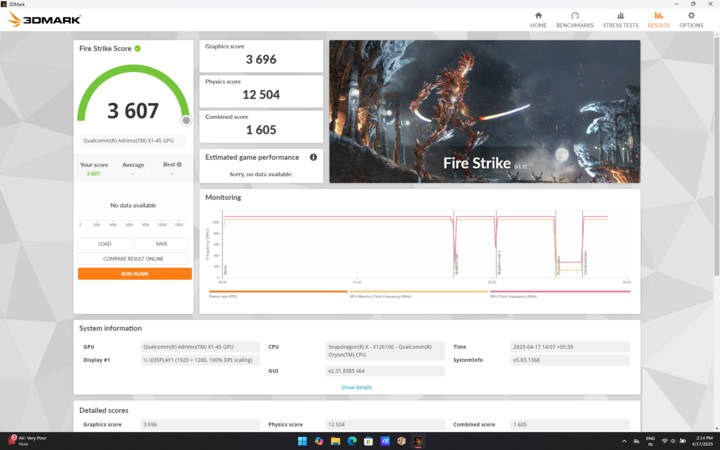Viewport: 720px width, 450px height.
Task: Click the Wi-Fi icon in system tray
Action: (x=664, y=441)
